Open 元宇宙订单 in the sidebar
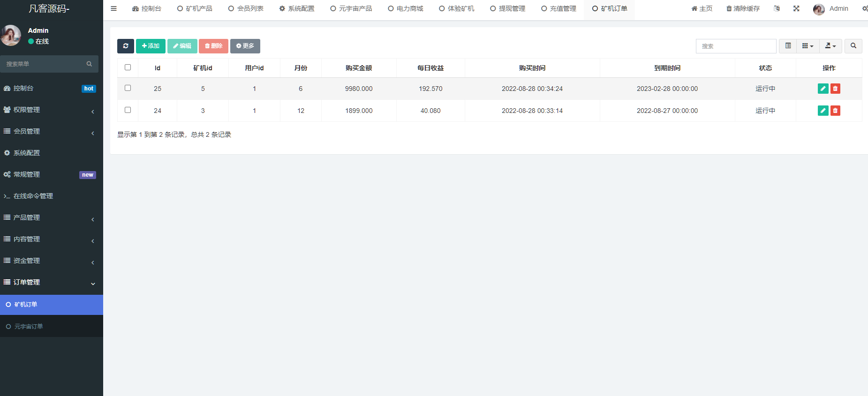 pos(29,326)
